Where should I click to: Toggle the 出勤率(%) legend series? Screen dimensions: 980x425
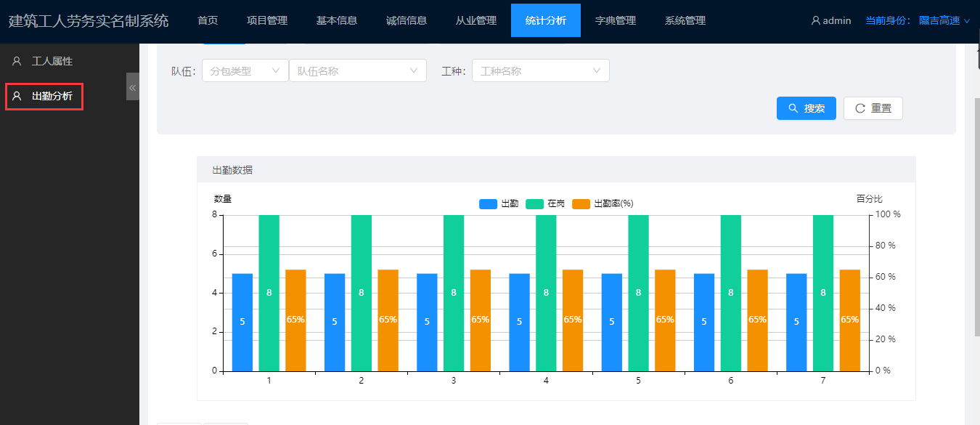[x=603, y=204]
